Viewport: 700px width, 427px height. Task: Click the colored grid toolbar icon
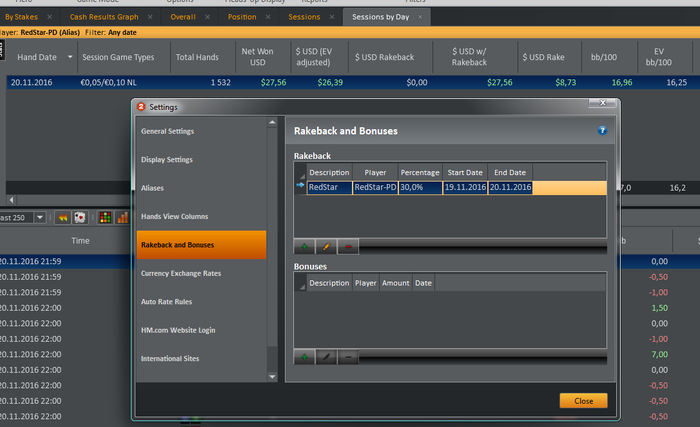[x=105, y=218]
